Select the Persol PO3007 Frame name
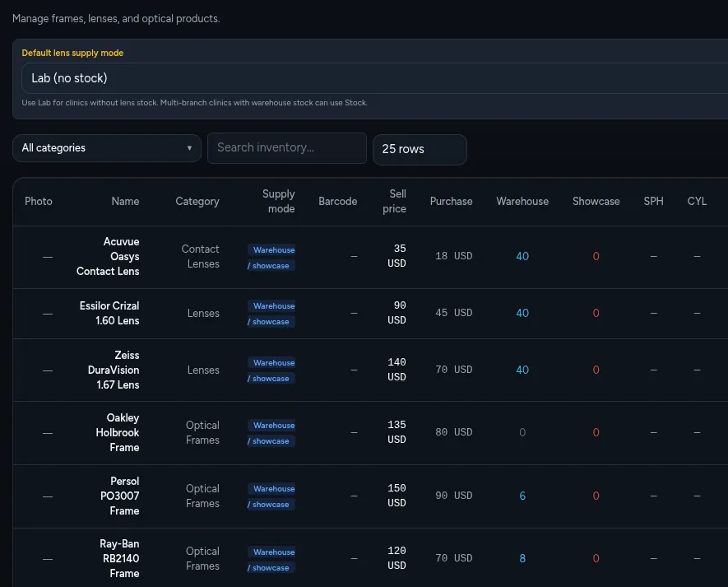The width and height of the screenshot is (728, 587). tap(120, 496)
